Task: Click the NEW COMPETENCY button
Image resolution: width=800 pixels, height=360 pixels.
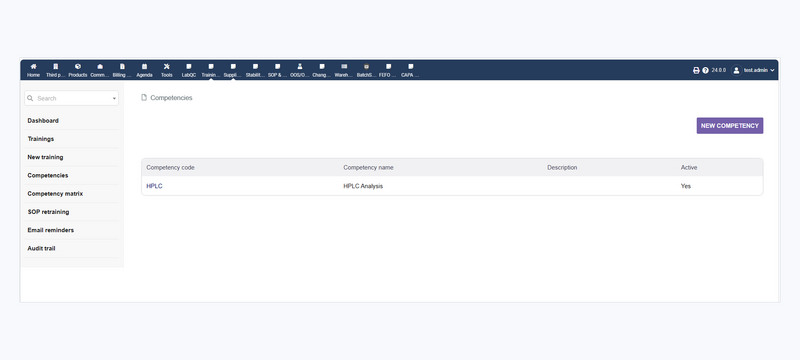Action: click(x=730, y=125)
